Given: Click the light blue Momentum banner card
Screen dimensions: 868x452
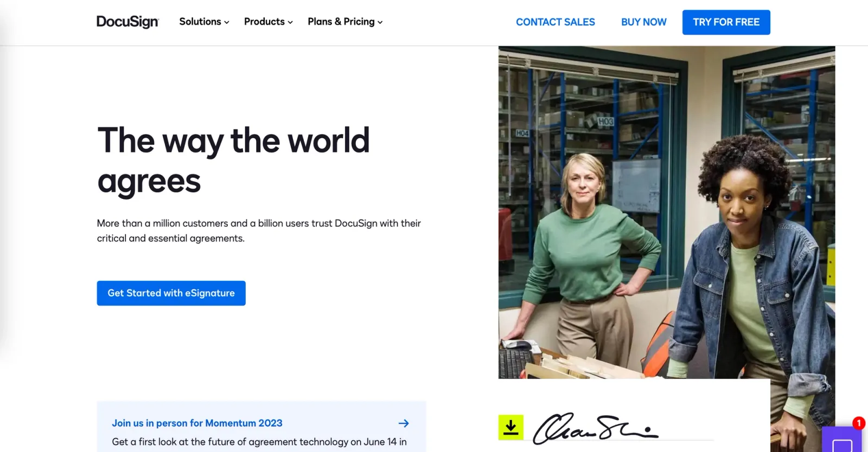Looking at the screenshot, I should [262, 427].
